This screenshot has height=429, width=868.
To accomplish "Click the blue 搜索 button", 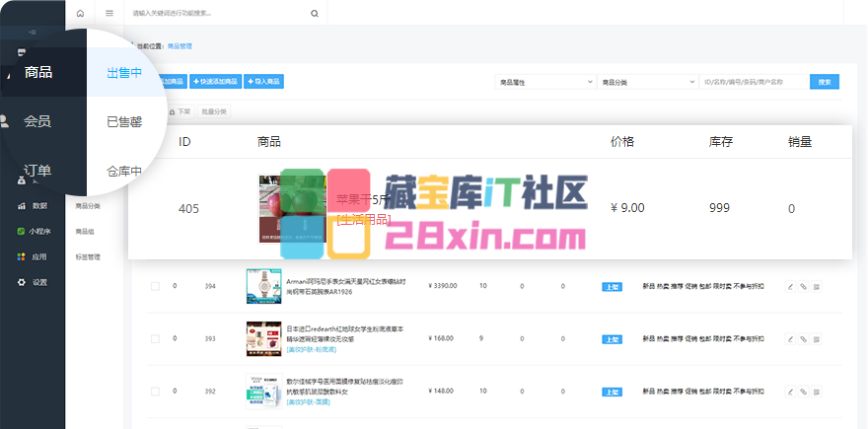I will 825,82.
